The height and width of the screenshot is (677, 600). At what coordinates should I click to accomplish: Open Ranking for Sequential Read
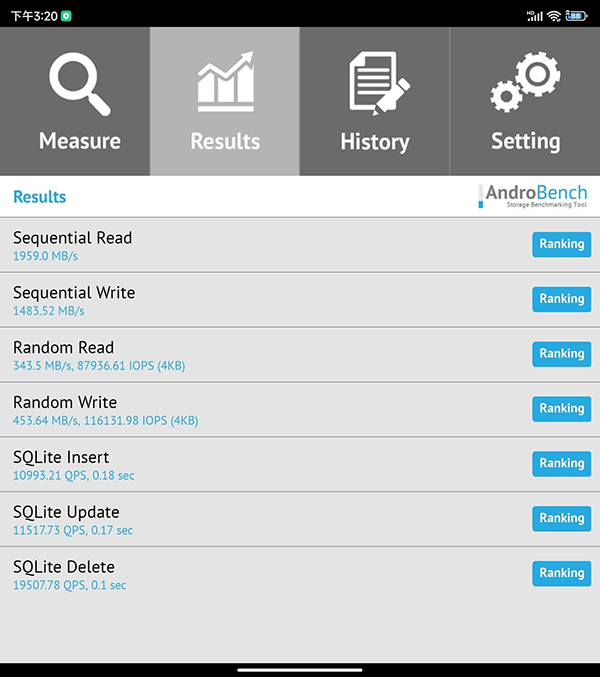coord(561,244)
